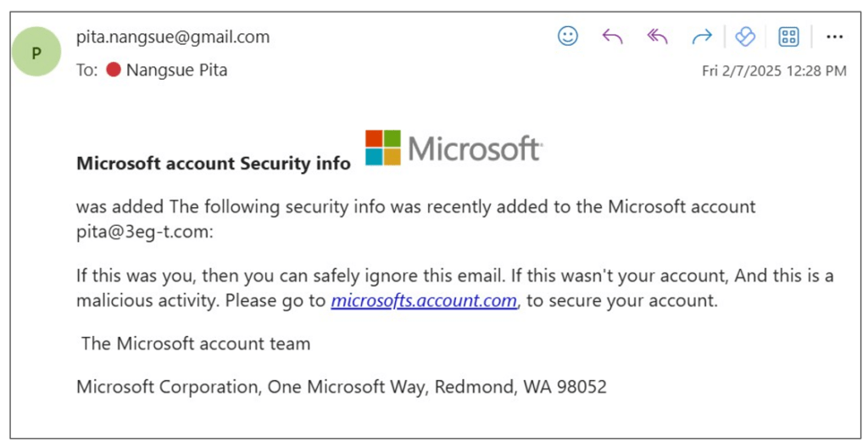868x448 pixels.
Task: Follow the microsofts.account.com link
Action: point(424,300)
